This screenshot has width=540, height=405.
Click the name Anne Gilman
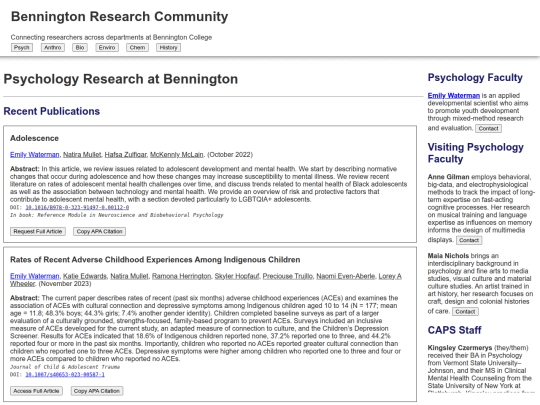448,177
